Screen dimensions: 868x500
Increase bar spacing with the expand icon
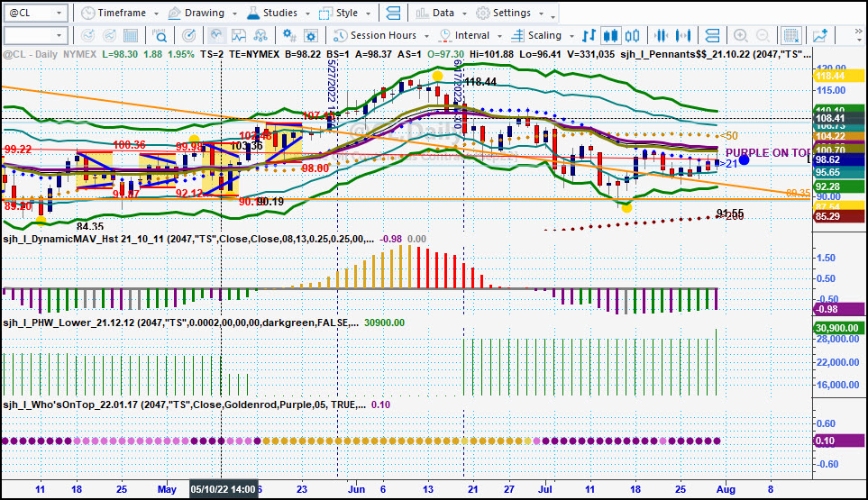pos(683,35)
